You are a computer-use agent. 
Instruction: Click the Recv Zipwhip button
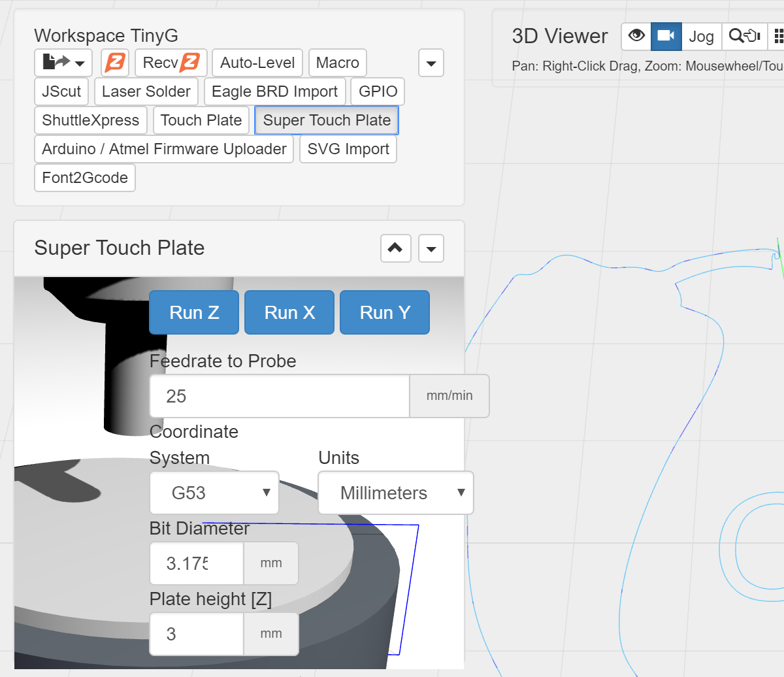171,63
